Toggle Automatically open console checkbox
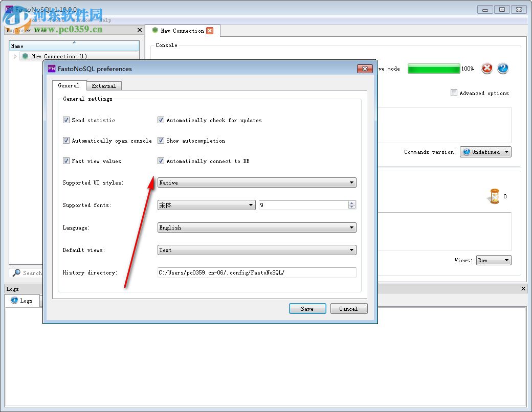 point(66,141)
